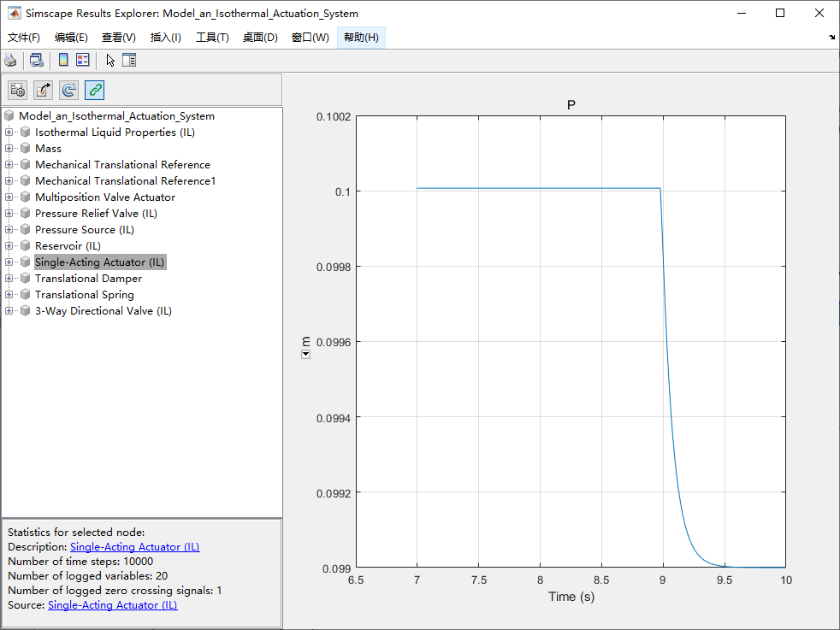
Task: Open the 工具(T) menu
Action: (x=212, y=38)
